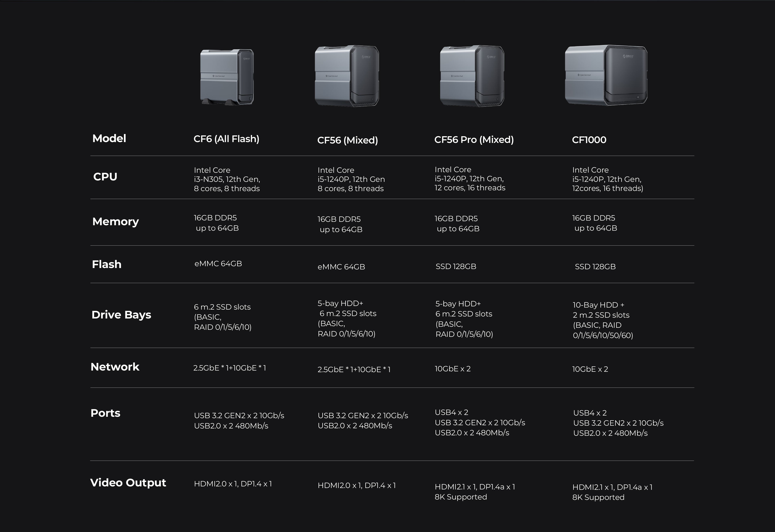Click the CF6 flash cell 'eMMC 64GB'
Viewport: 775px width, 532px height.
(x=218, y=264)
